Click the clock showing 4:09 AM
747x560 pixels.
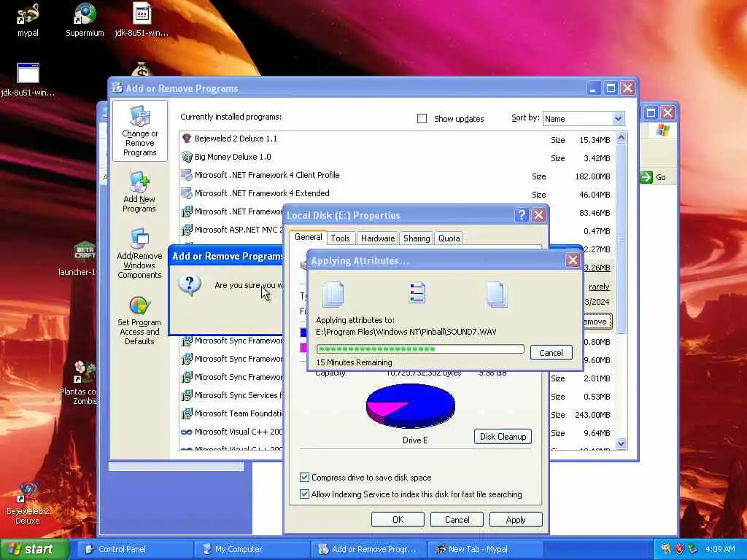(720, 549)
